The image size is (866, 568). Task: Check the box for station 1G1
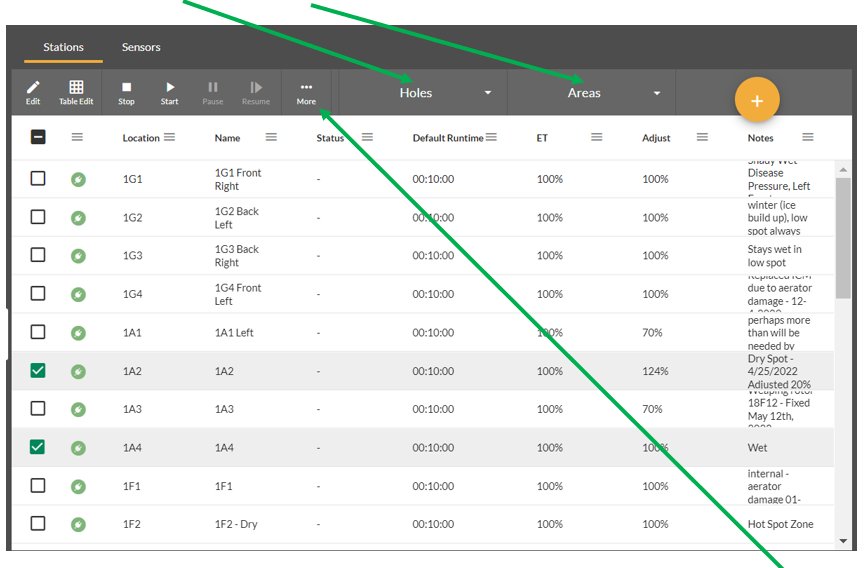pos(38,178)
